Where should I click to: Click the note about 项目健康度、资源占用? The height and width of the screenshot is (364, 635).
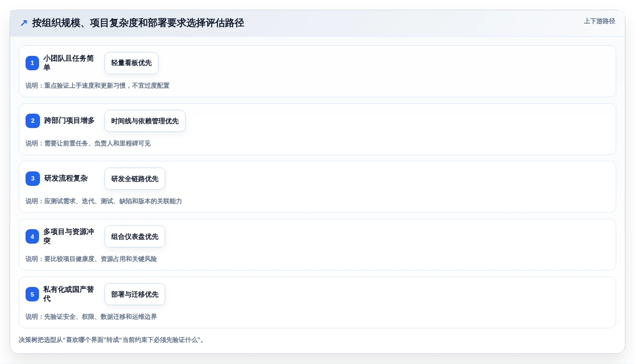[91, 259]
